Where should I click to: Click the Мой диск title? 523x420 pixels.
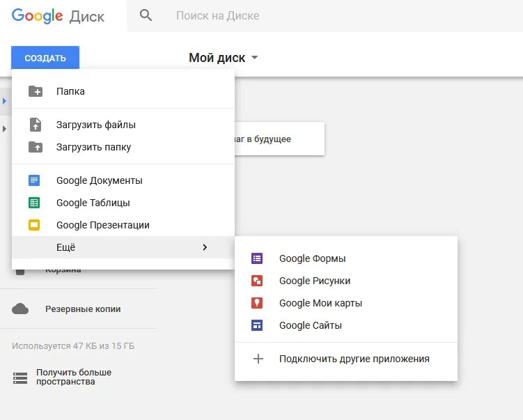[x=217, y=58]
